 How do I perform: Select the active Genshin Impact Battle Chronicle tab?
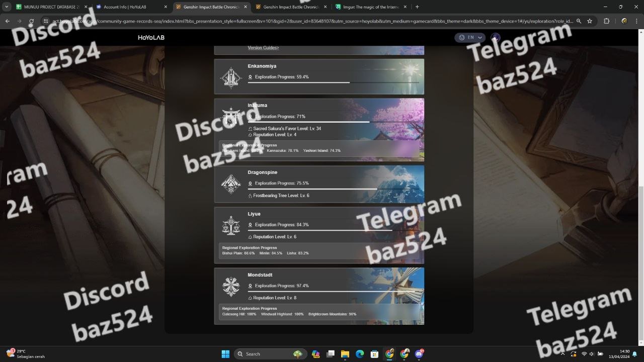point(211,7)
